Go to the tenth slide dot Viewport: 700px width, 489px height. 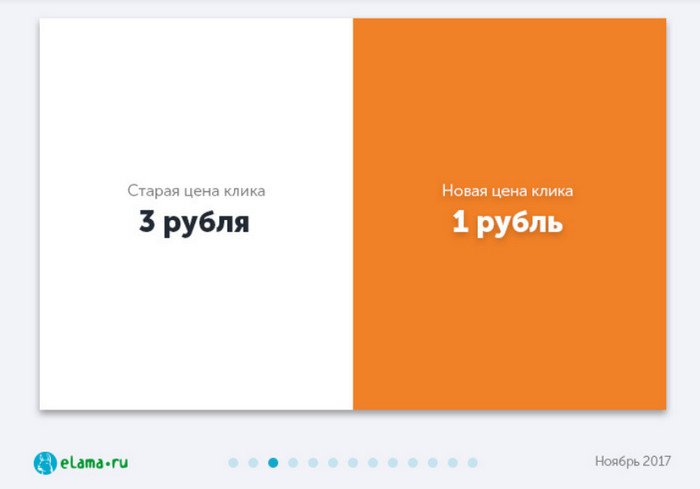point(412,463)
